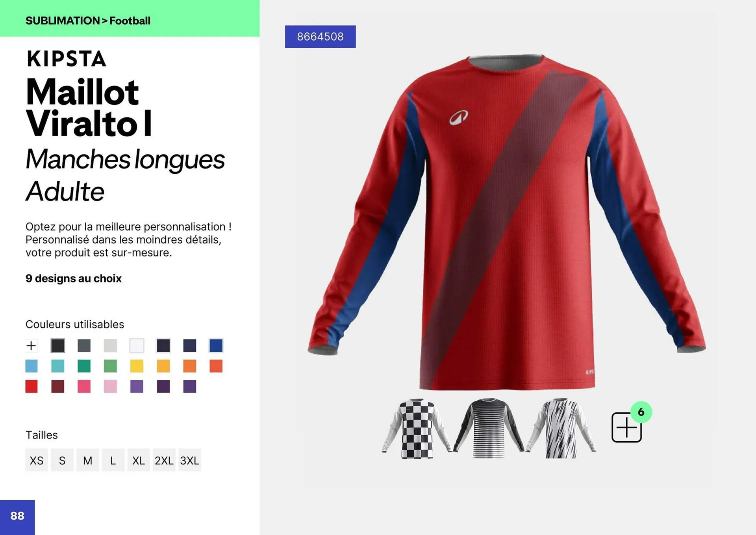
Task: Choose size XS
Action: pyautogui.click(x=37, y=460)
